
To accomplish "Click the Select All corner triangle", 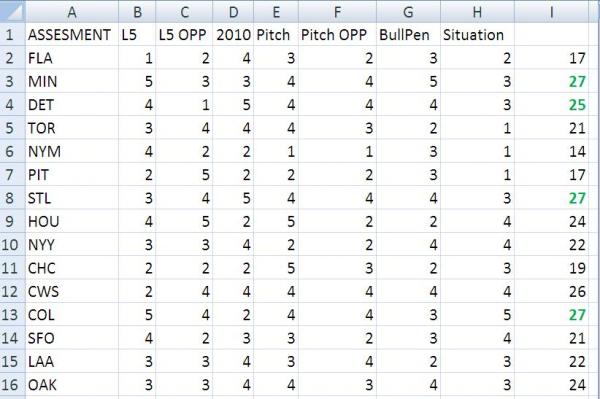I will click(x=13, y=11).
